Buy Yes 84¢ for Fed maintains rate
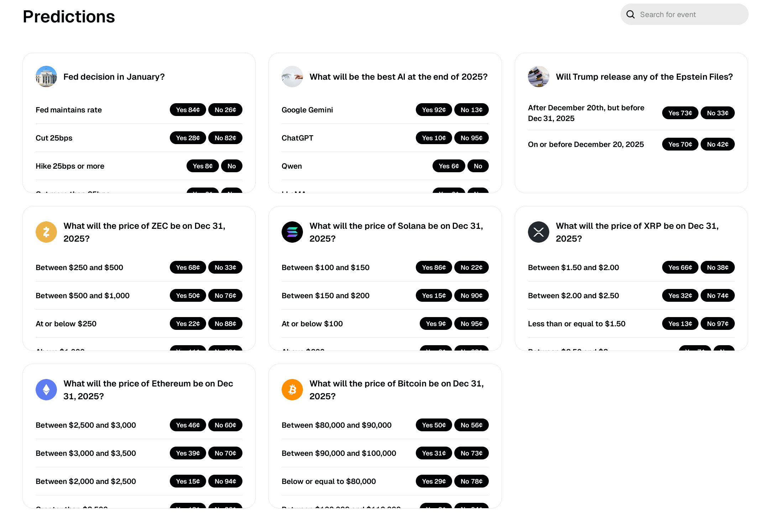Viewport: 780px width, 532px height. (188, 110)
